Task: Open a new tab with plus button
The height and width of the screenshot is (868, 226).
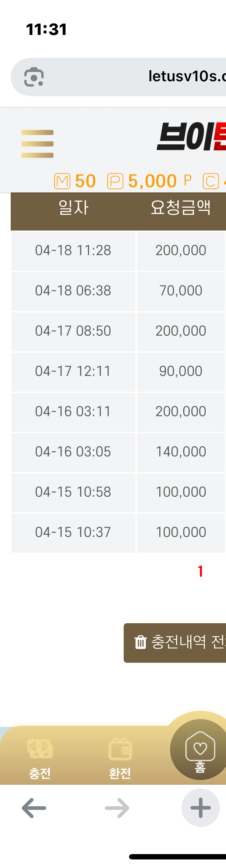Action: pyautogui.click(x=200, y=808)
